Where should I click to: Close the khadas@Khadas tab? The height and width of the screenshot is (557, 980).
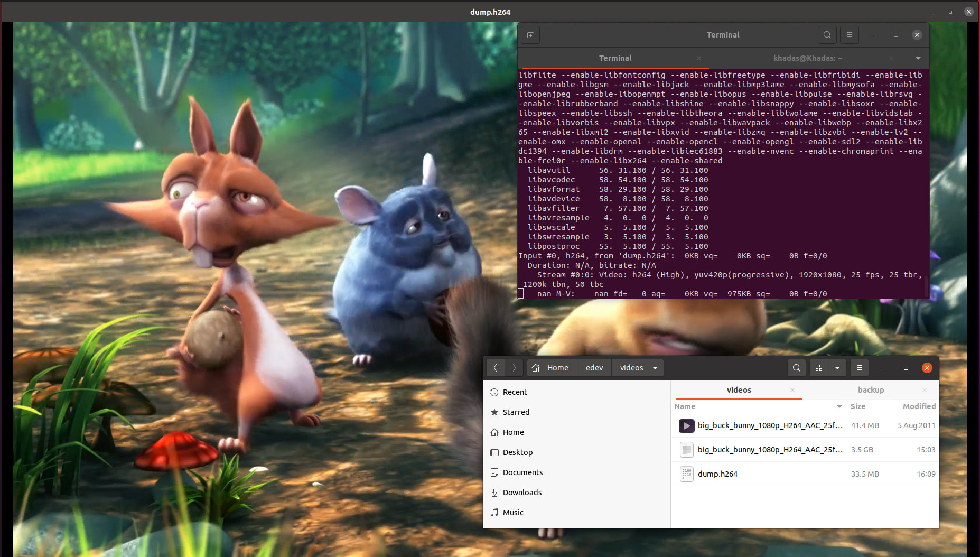[x=891, y=58]
